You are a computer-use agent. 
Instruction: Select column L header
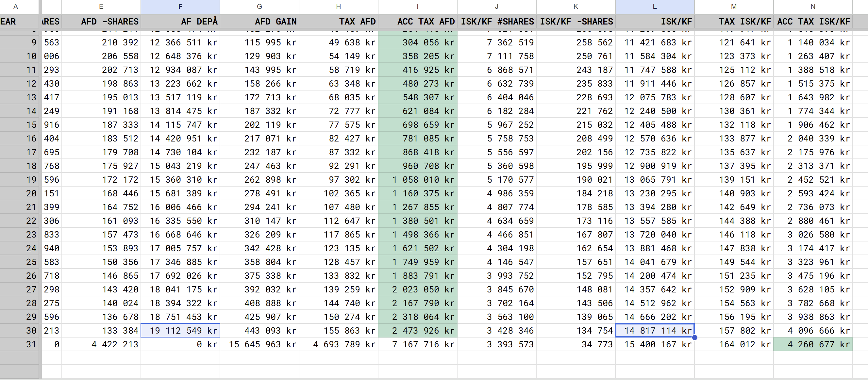[x=654, y=7]
